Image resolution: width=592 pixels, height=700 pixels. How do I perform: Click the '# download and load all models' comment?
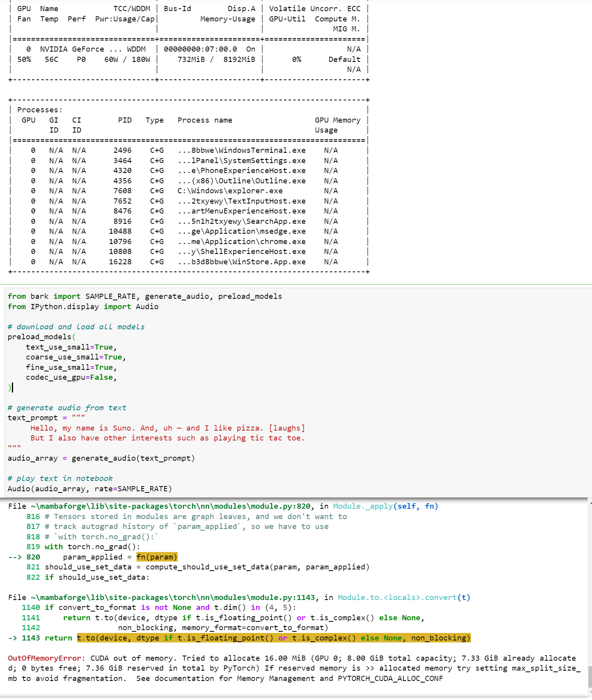coord(76,327)
